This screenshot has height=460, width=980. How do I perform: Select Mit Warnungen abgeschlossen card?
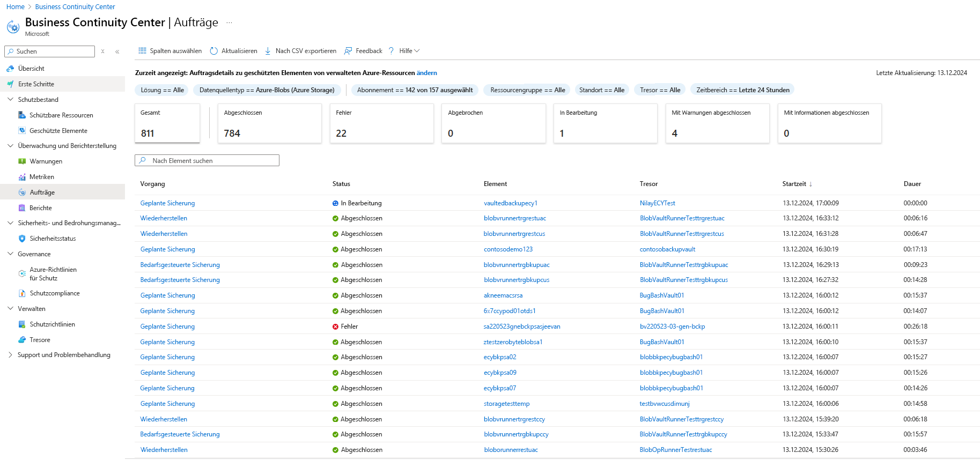718,123
